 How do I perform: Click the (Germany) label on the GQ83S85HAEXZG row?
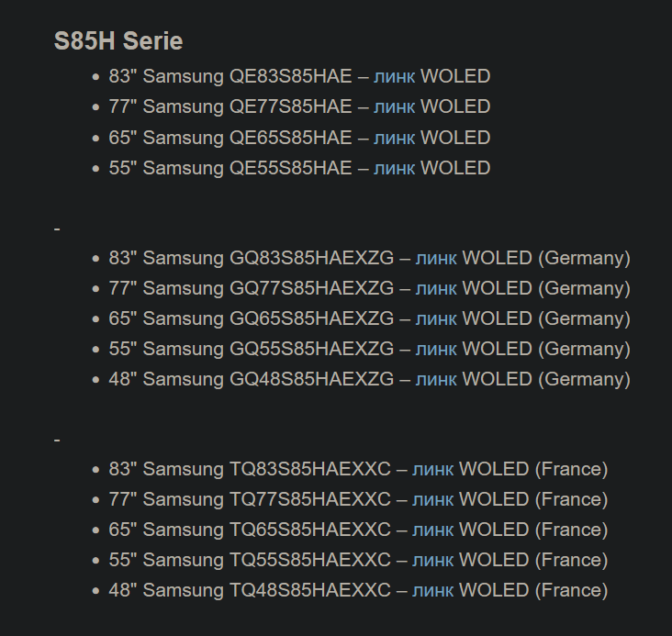(x=584, y=259)
